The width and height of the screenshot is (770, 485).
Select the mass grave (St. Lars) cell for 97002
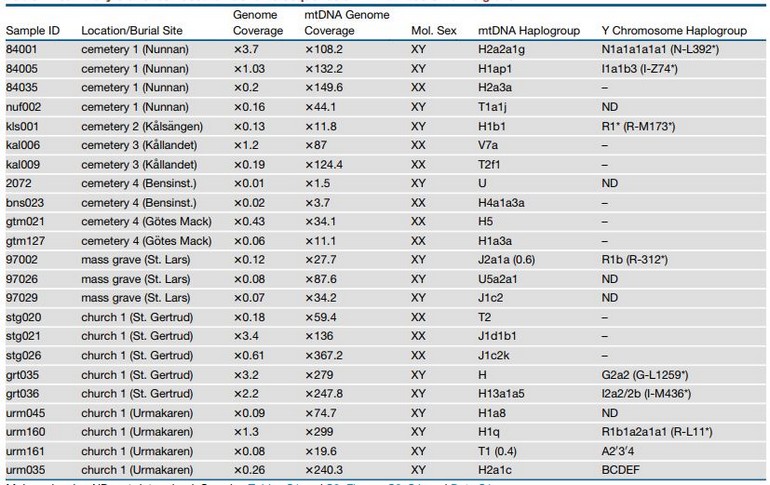136,260
